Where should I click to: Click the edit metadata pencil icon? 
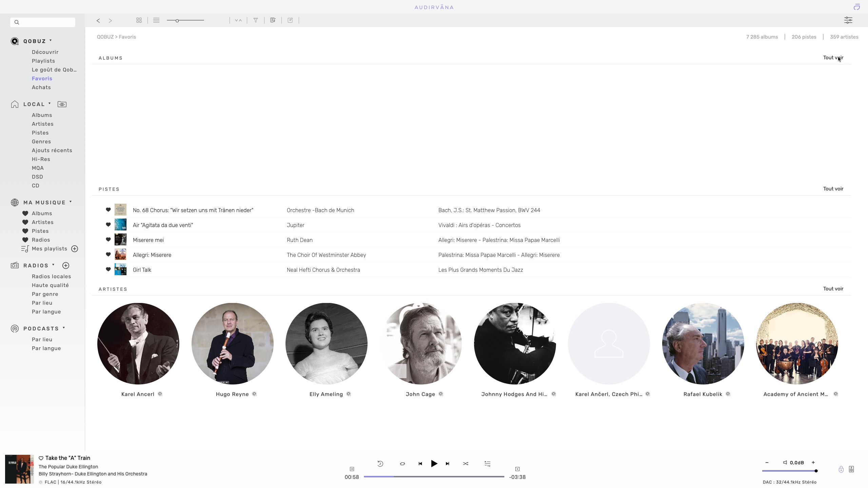pyautogui.click(x=290, y=20)
